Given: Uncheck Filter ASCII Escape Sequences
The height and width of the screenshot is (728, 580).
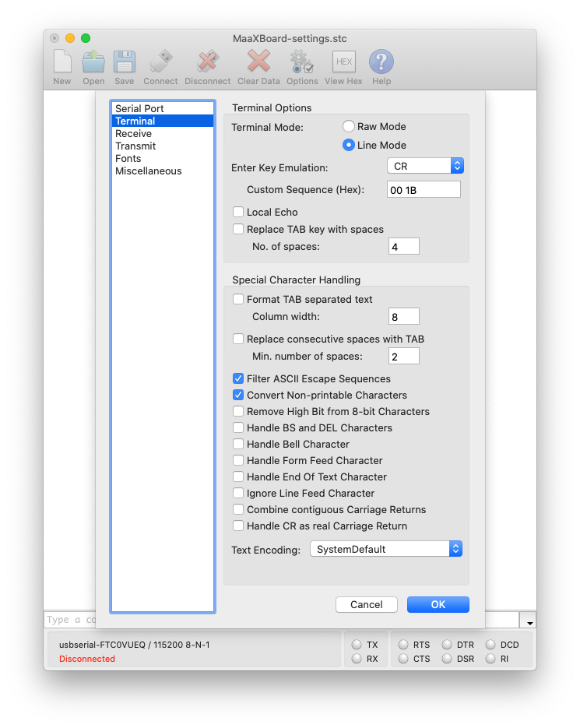Looking at the screenshot, I should pos(238,378).
